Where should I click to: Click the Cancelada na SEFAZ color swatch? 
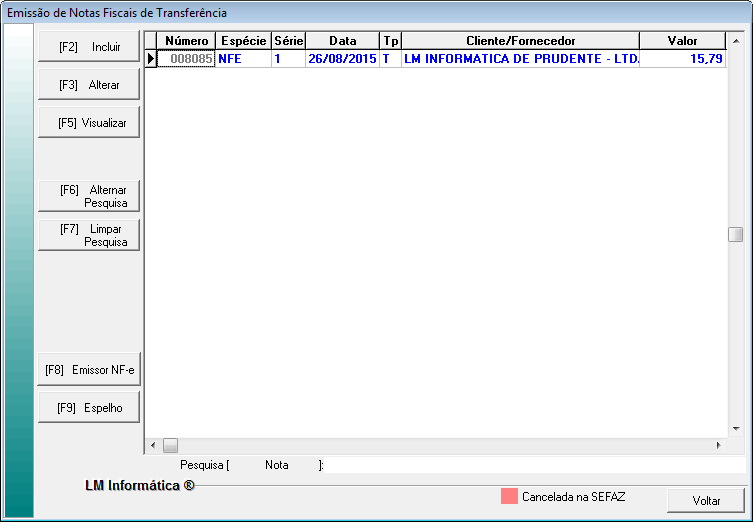coord(509,496)
